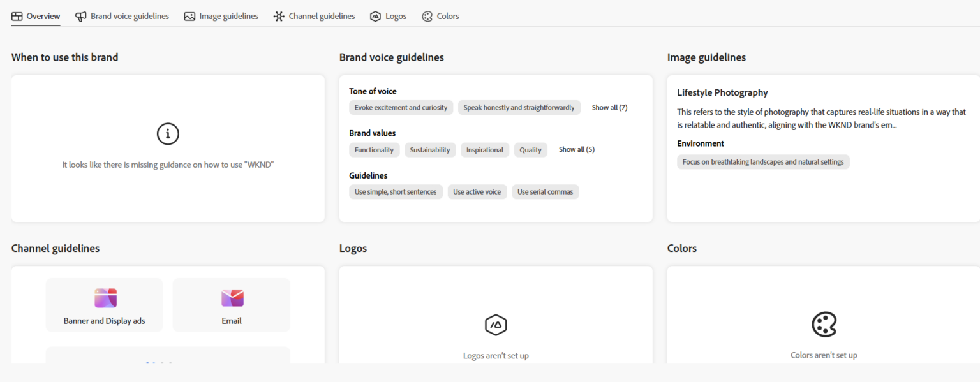
Task: Click the Evoke excitement and curiosity tag
Action: (401, 107)
